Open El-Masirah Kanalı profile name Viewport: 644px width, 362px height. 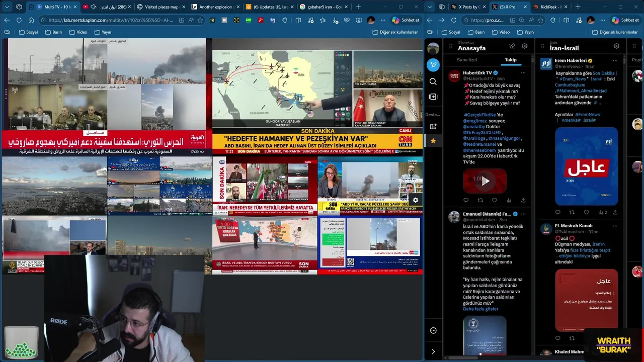[574, 226]
